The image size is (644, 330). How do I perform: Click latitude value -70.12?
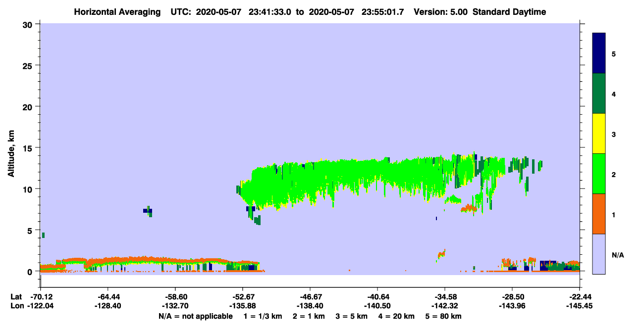coord(41,296)
